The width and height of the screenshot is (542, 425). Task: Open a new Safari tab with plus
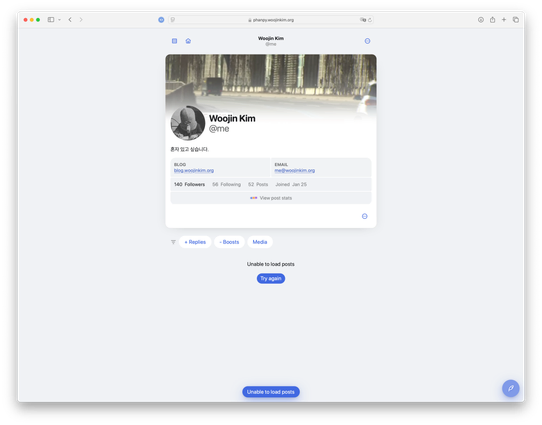point(504,20)
